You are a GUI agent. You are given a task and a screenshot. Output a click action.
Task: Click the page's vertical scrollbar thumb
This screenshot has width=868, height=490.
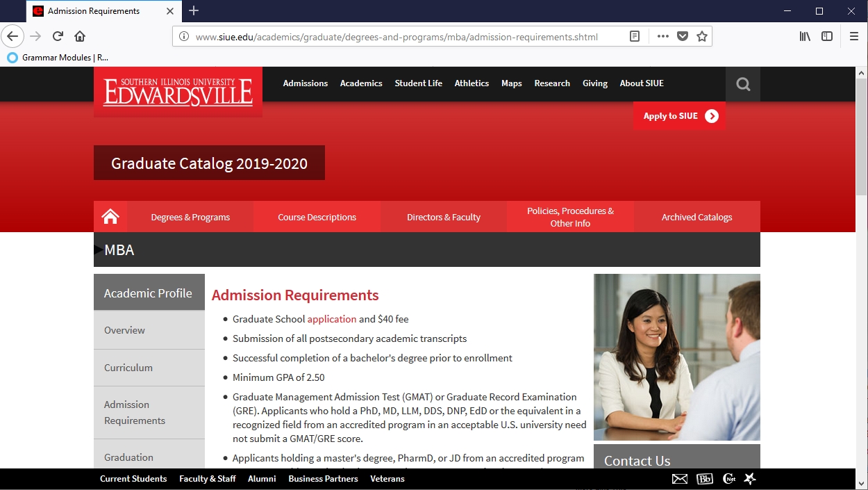pyautogui.click(x=861, y=132)
